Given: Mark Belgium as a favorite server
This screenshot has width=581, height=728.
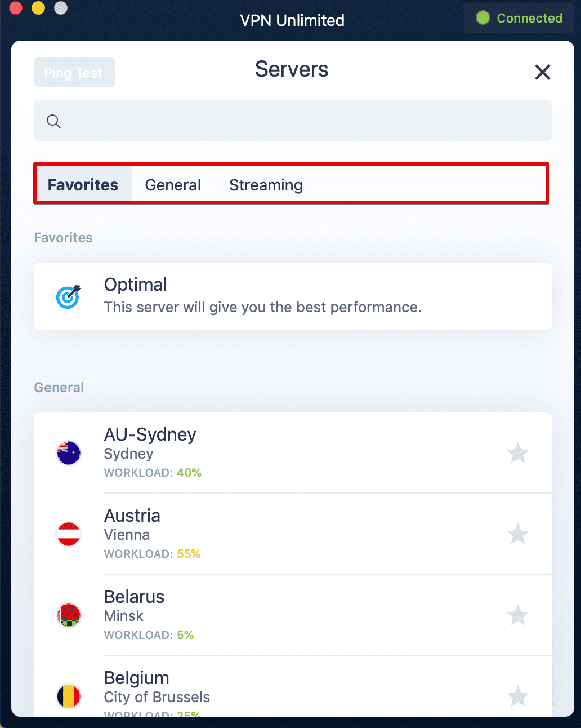Looking at the screenshot, I should tap(517, 696).
